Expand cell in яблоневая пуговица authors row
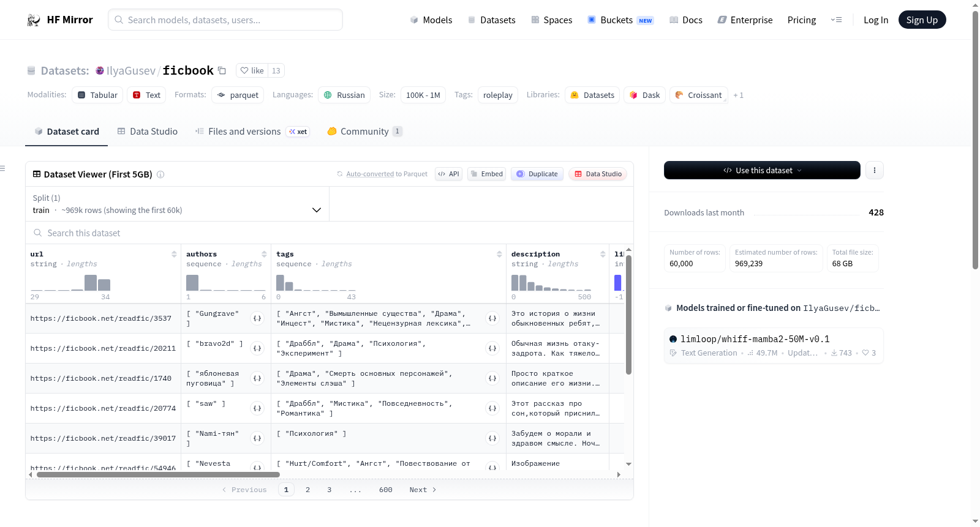 click(x=257, y=378)
